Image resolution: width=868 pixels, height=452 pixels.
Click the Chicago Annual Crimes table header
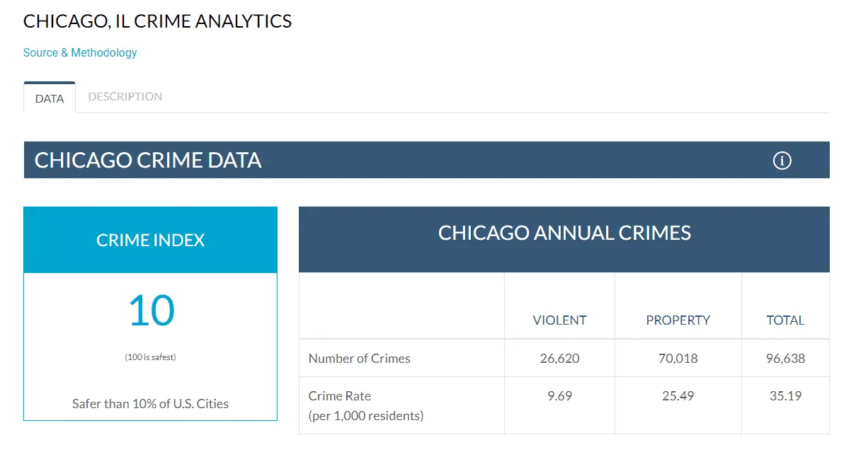(x=564, y=233)
